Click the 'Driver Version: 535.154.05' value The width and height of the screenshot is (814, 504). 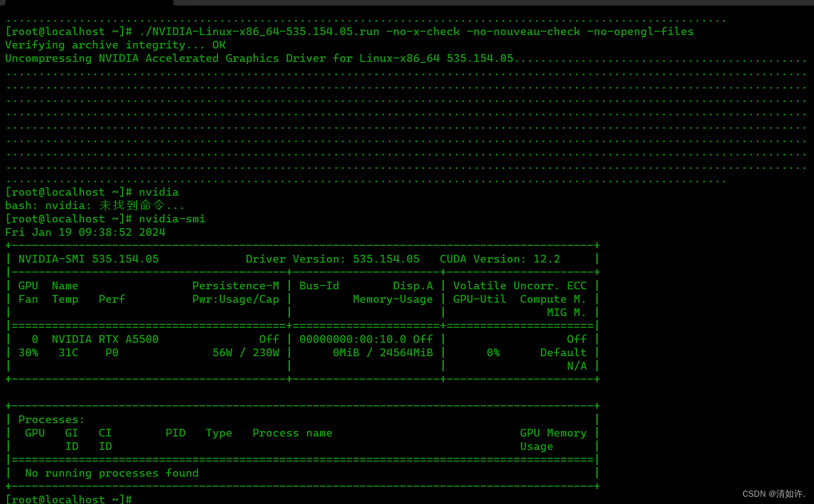click(333, 259)
